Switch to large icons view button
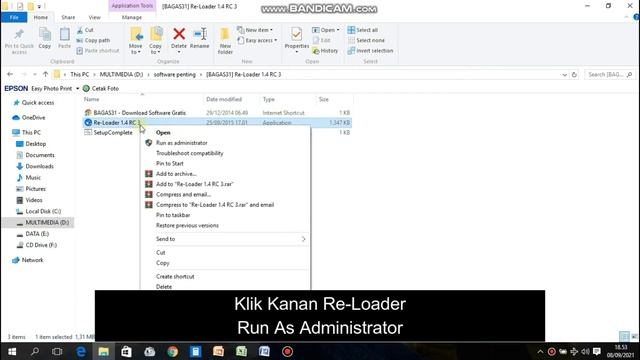This screenshot has width=640, height=360. point(634,336)
